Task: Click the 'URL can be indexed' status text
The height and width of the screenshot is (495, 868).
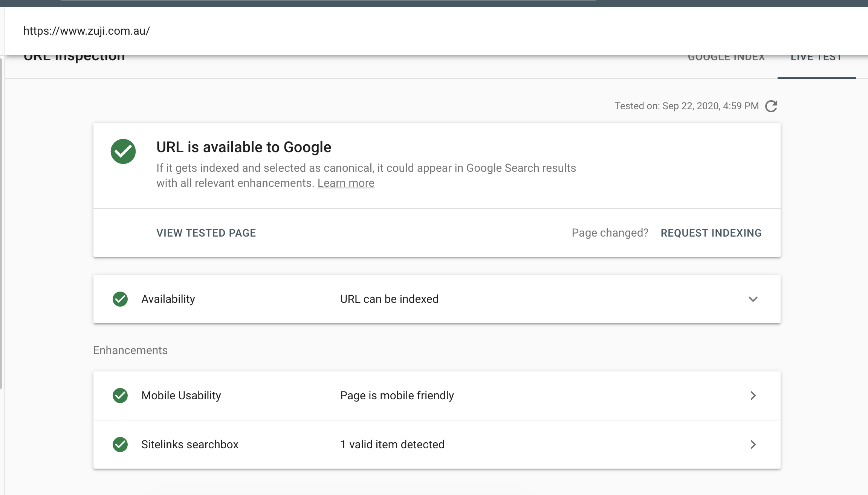Action: [x=389, y=299]
